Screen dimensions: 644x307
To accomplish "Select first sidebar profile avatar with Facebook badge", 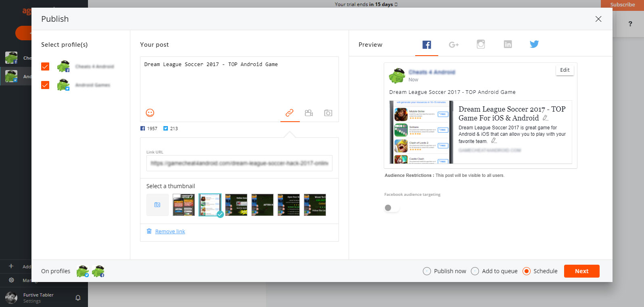I will point(11,58).
